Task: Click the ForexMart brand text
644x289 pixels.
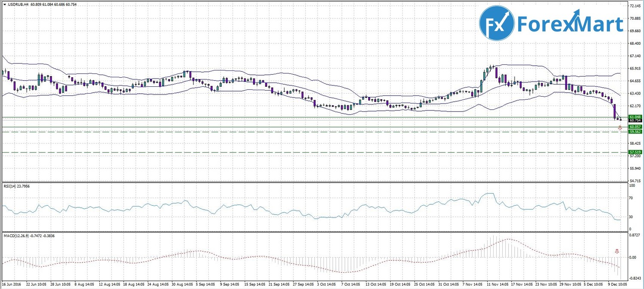Action: [570, 24]
